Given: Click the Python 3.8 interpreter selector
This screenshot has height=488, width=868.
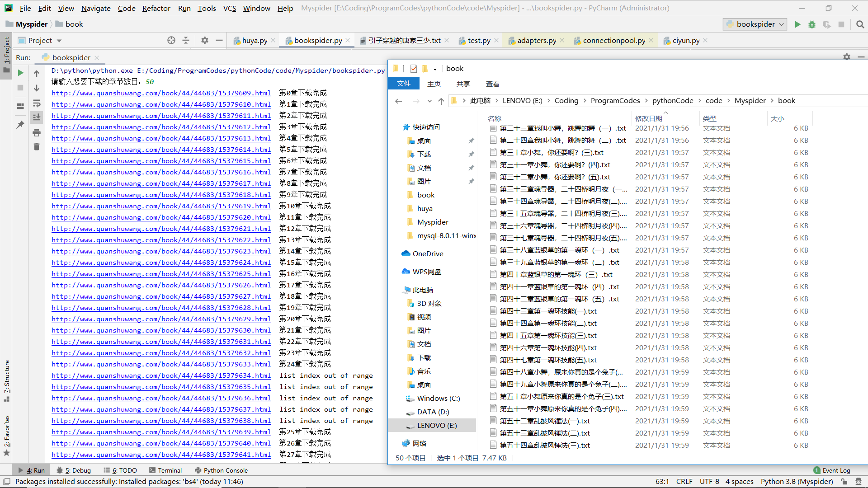Looking at the screenshot, I should tap(797, 482).
